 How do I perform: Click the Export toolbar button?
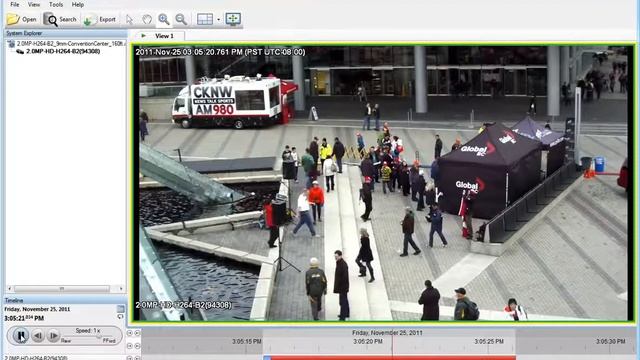pyautogui.click(x=100, y=19)
